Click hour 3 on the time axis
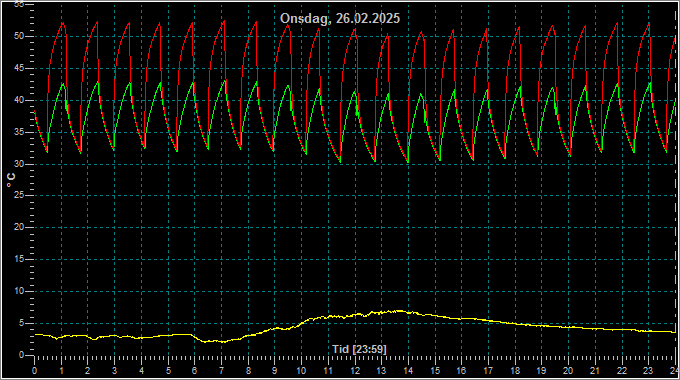Viewport: 680px width, 380px height. pyautogui.click(x=114, y=371)
